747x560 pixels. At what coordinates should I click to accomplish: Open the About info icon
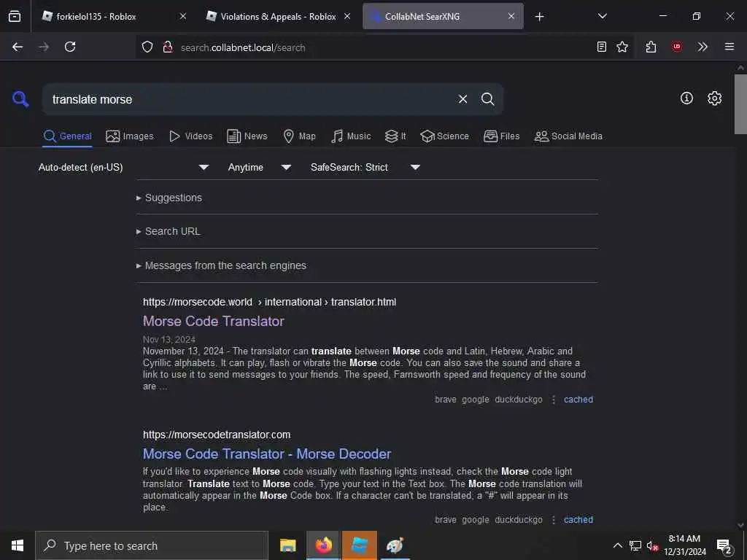(686, 98)
